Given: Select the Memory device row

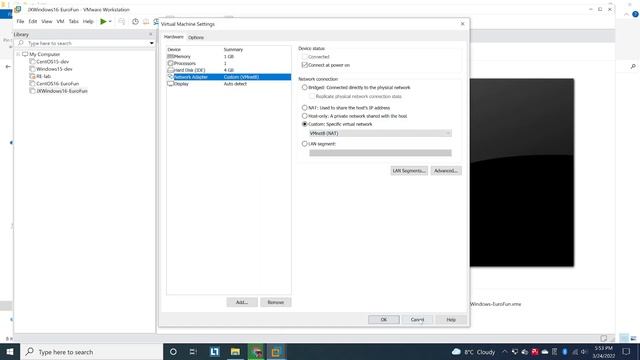Looking at the screenshot, I should 229,56.
